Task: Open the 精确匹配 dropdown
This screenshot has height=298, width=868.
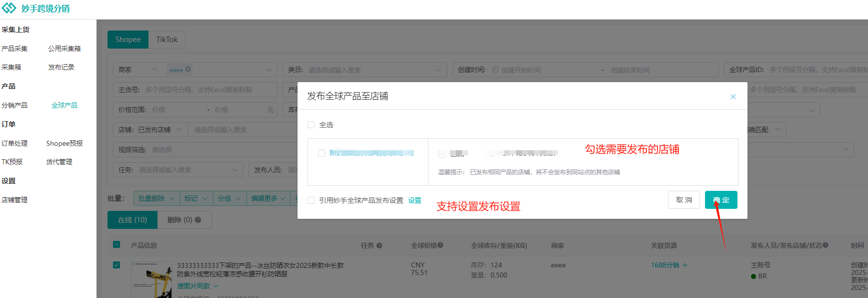Action: tap(765, 130)
